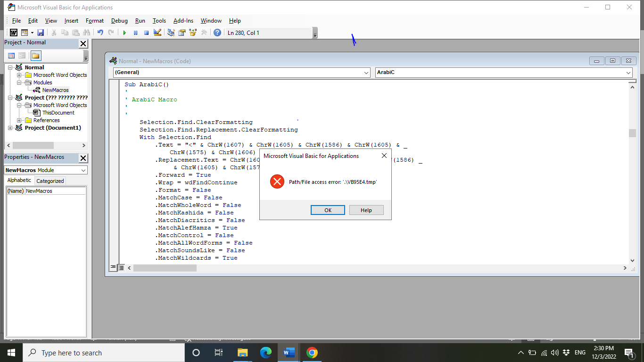The height and width of the screenshot is (362, 644).
Task: Save the Normal project with the floppy icon
Action: [x=41, y=33]
